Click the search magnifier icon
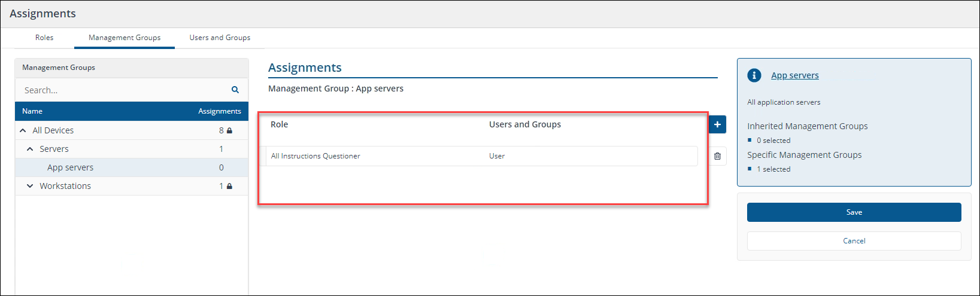The image size is (980, 296). coord(235,90)
